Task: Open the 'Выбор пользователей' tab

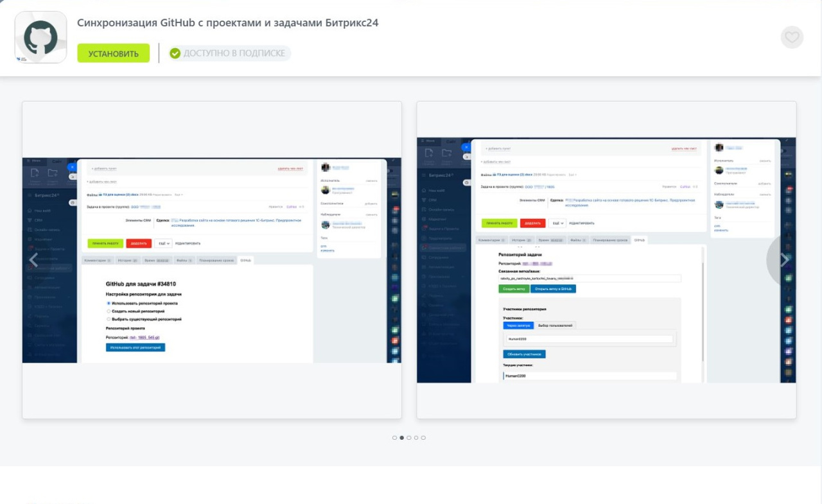Action: (555, 326)
